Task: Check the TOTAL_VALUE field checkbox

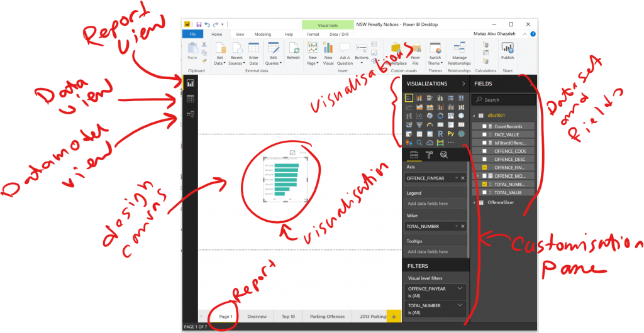Action: pos(485,192)
